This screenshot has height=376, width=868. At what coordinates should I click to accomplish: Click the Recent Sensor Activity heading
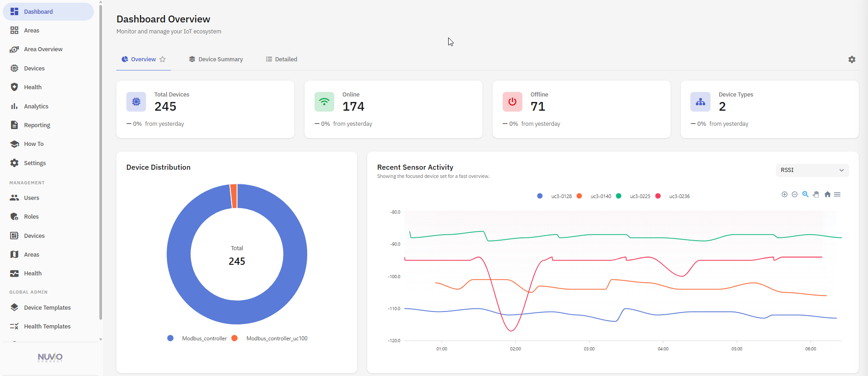point(415,167)
